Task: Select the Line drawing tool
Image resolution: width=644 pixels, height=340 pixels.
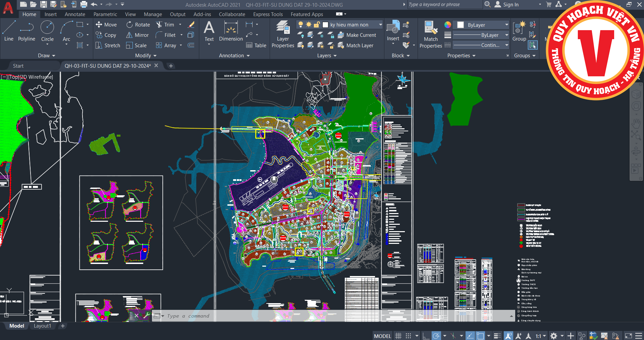Action: click(x=9, y=31)
